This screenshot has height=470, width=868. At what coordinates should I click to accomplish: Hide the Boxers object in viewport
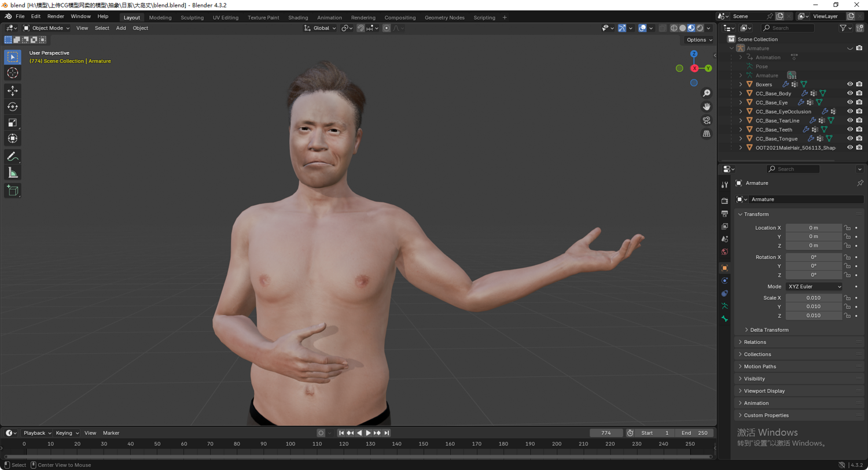pyautogui.click(x=850, y=84)
